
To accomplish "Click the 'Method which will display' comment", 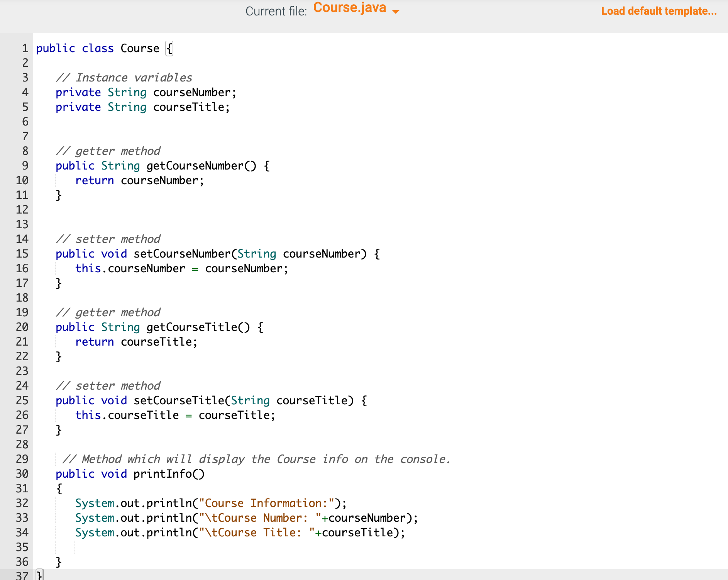I will point(256,459).
